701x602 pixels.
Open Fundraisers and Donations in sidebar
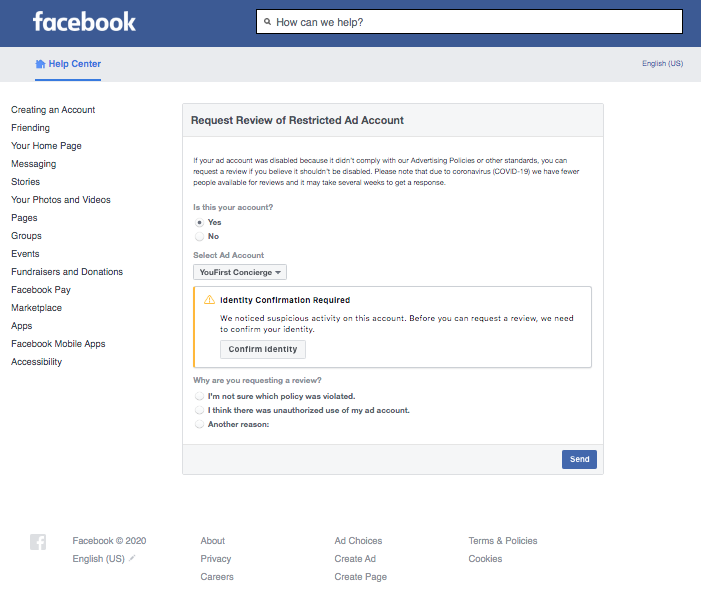point(67,272)
